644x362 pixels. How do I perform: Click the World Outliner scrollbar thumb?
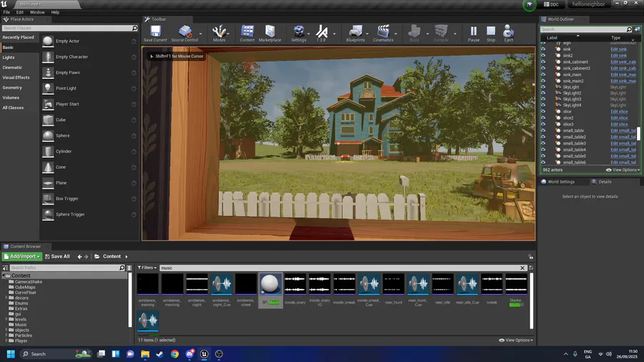pos(638,134)
